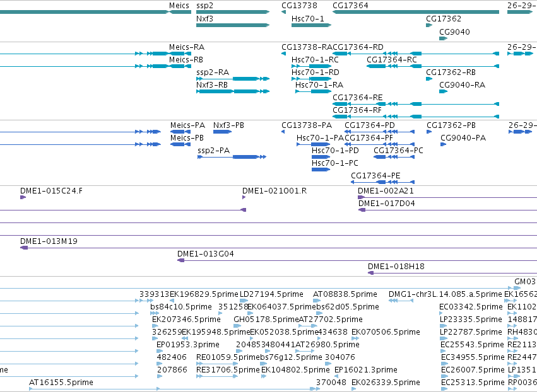Click the Nxf3-PB protein label

[229, 125]
